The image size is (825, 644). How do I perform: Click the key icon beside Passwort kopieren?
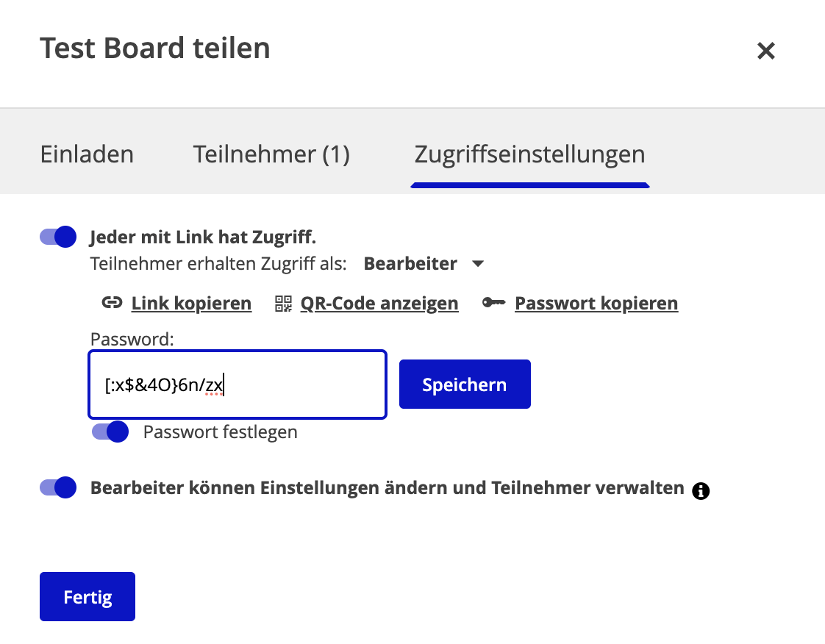tap(493, 302)
